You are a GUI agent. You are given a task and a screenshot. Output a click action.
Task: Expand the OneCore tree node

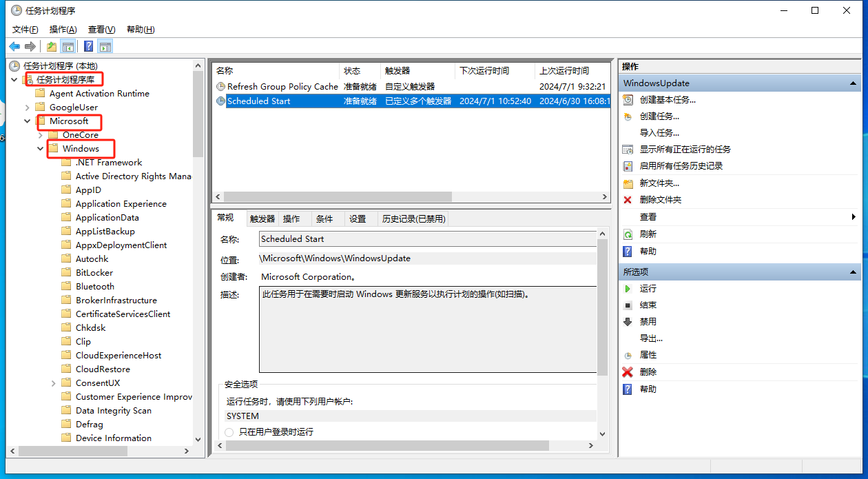click(40, 134)
